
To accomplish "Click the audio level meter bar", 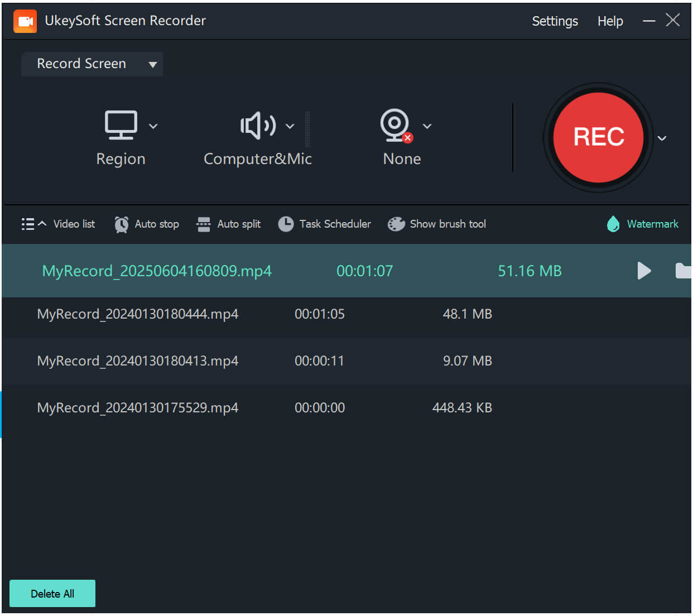I will pyautogui.click(x=307, y=129).
